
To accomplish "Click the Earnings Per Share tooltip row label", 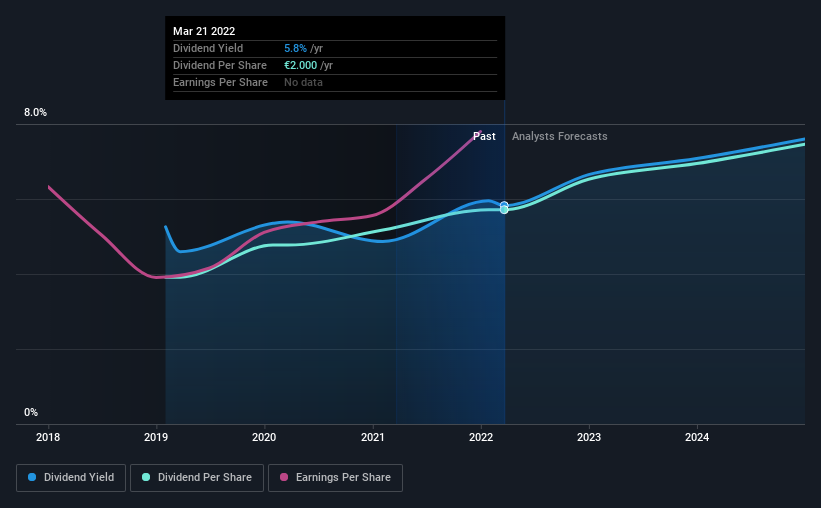I will [220, 82].
